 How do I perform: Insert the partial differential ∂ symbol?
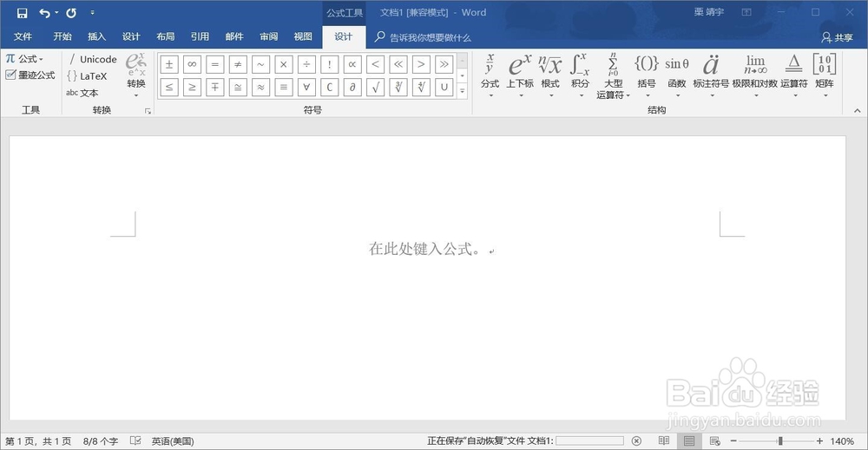pos(352,88)
